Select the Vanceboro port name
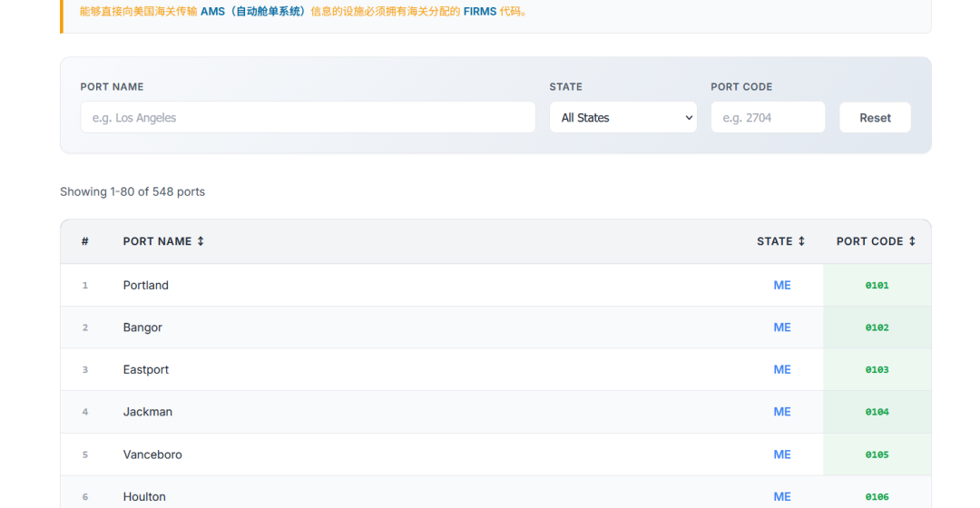Image resolution: width=980 pixels, height=508 pixels. click(152, 454)
